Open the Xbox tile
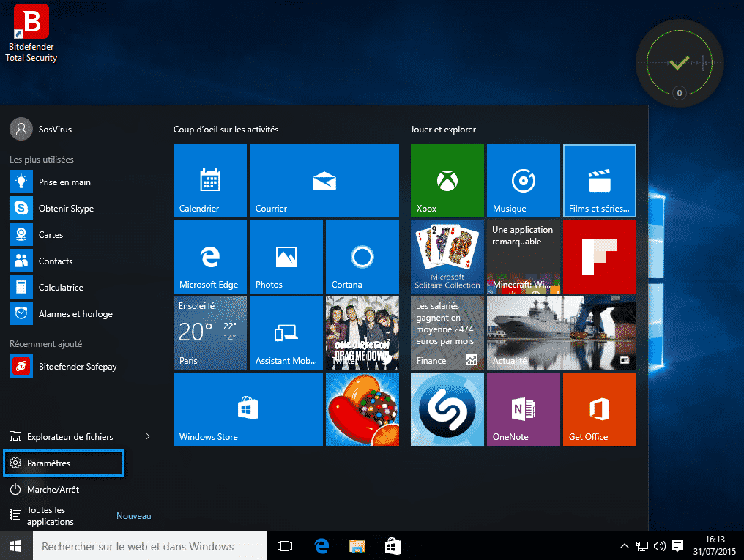 pos(447,181)
